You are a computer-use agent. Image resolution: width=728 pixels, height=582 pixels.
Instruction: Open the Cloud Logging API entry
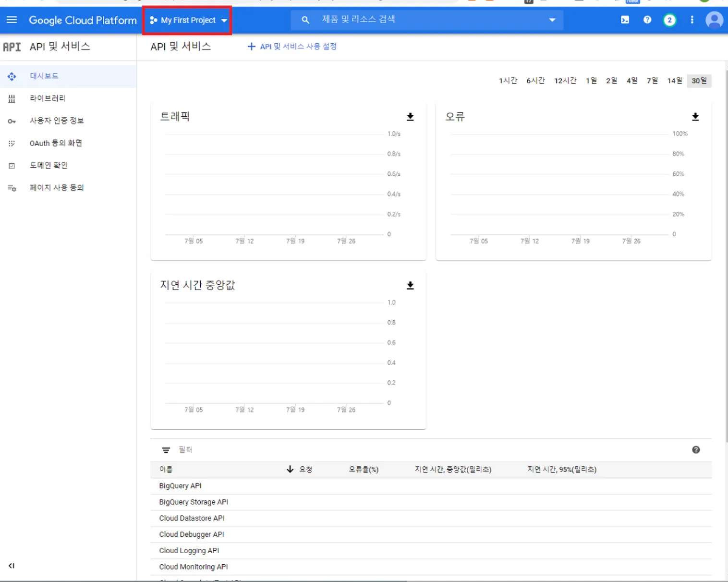pos(189,551)
